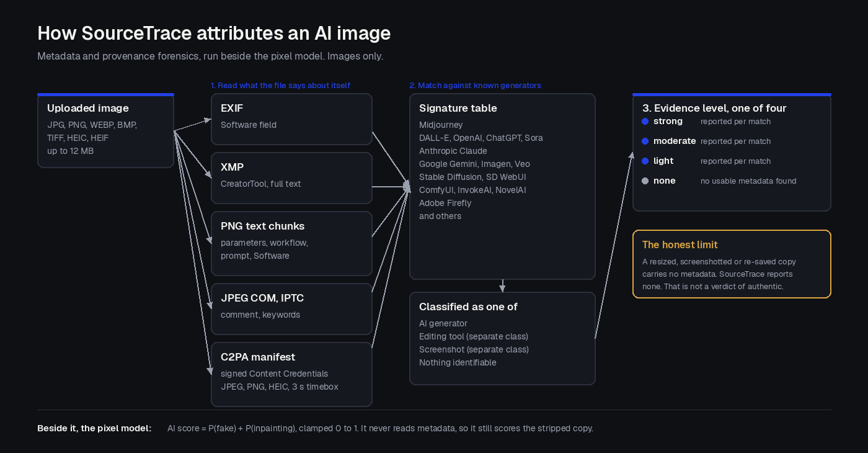Select the Classified as one of heading
Screen dimensions: 868x453
pyautogui.click(x=468, y=307)
